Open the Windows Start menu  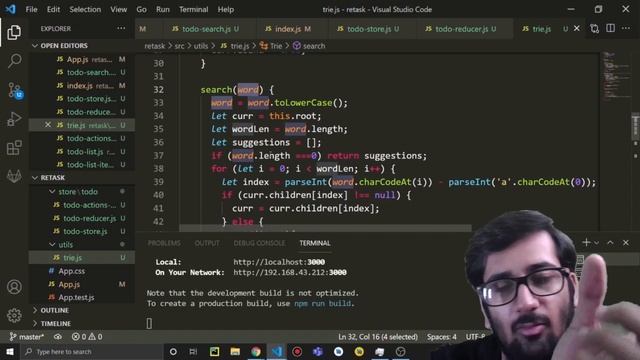tap(9, 351)
